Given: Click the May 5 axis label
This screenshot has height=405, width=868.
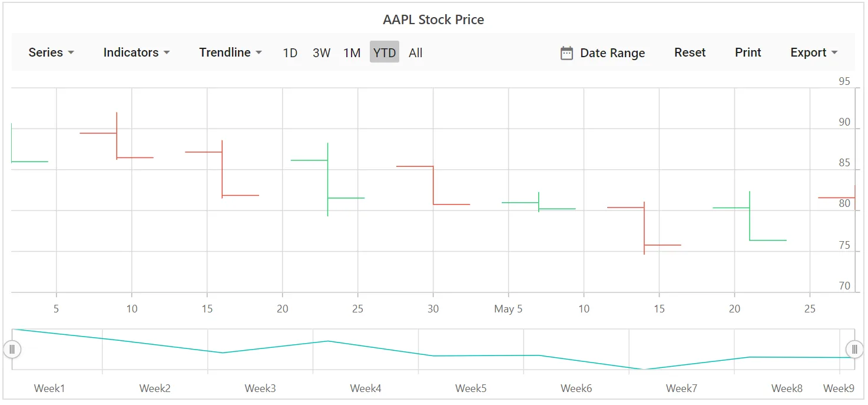Looking at the screenshot, I should 508,309.
